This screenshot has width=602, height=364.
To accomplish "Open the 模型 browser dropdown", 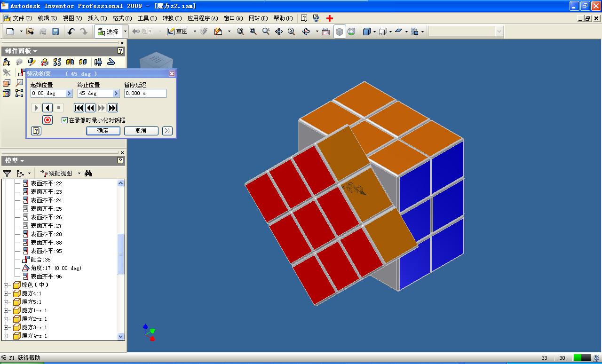I will (x=22, y=161).
